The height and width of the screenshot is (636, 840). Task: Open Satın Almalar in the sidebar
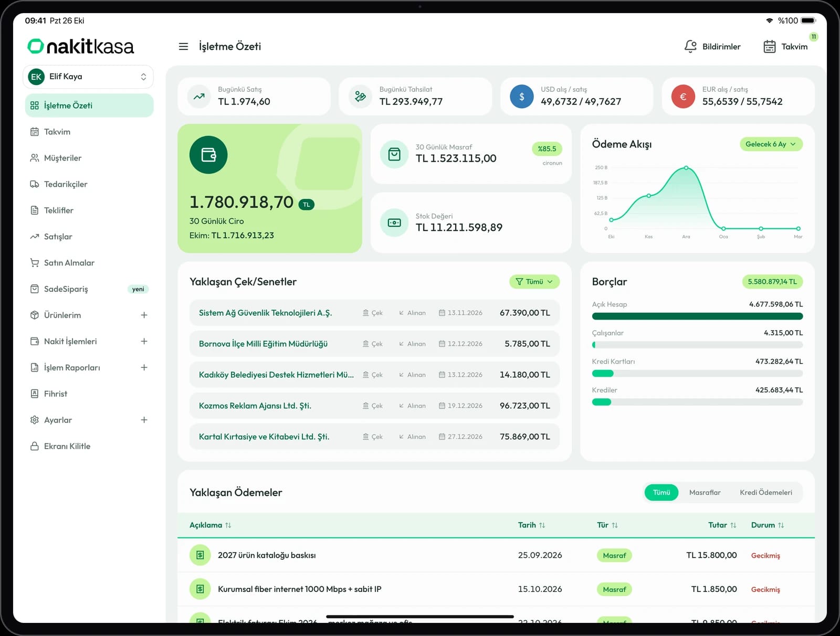coord(89,263)
